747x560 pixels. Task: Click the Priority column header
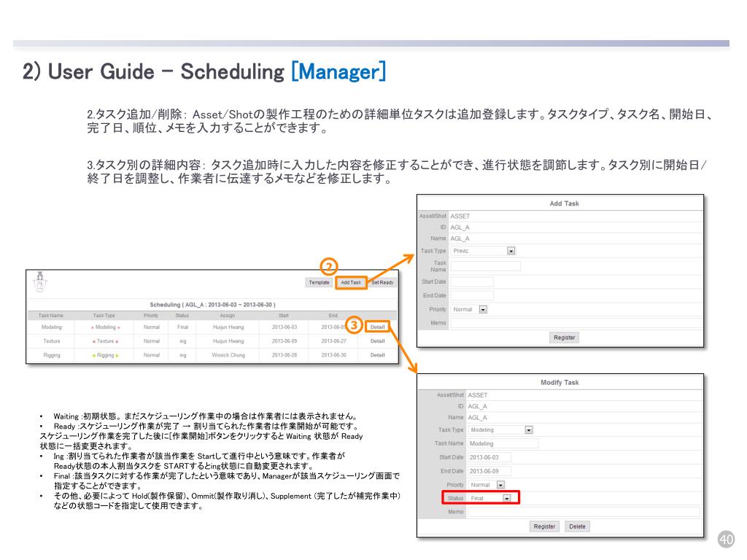tap(151, 315)
